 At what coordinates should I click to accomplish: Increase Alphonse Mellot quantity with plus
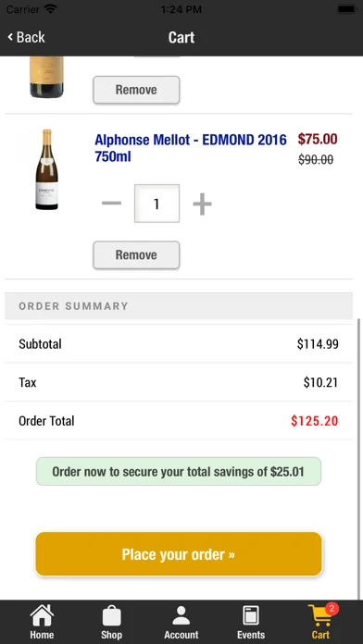[202, 204]
